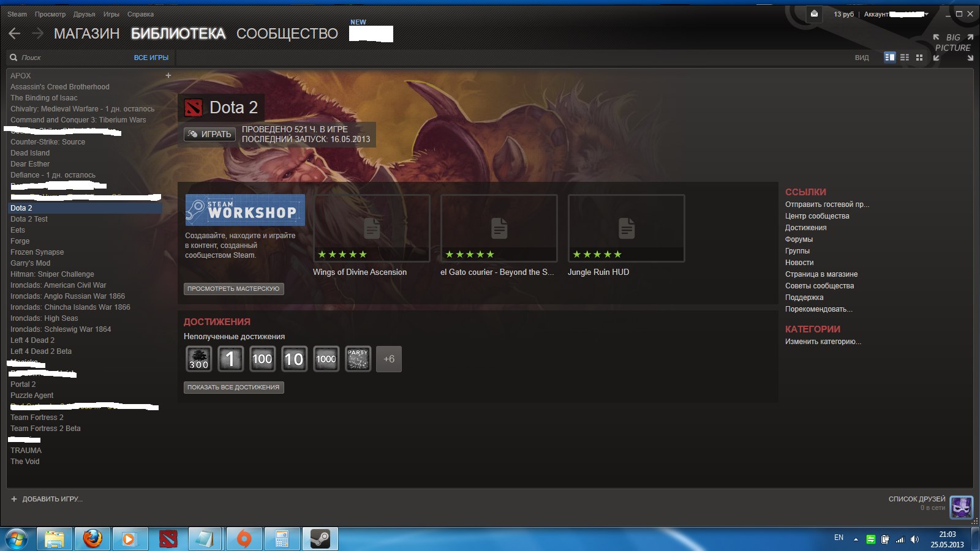This screenshot has height=551, width=980.
Task: Open the Игры menu
Action: click(x=111, y=14)
